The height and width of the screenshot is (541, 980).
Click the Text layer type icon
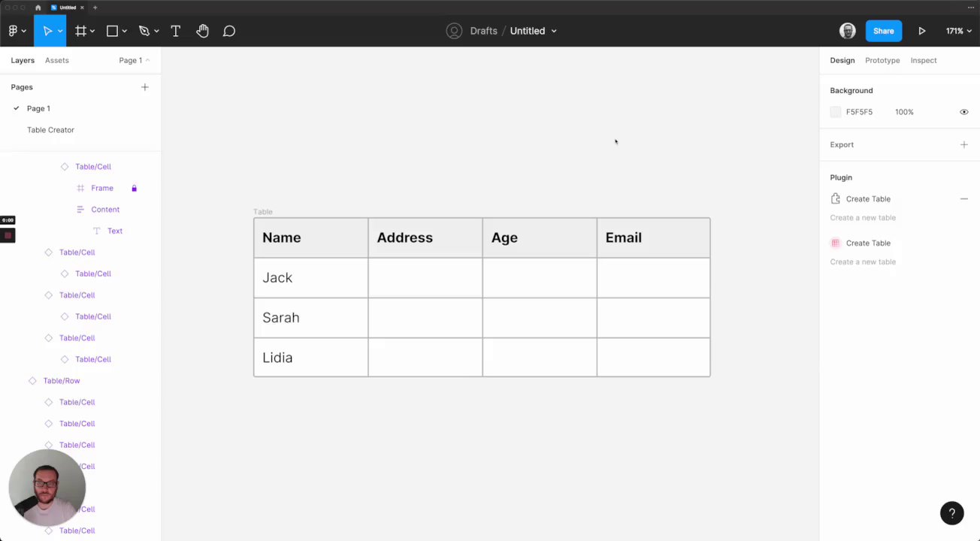click(x=96, y=231)
